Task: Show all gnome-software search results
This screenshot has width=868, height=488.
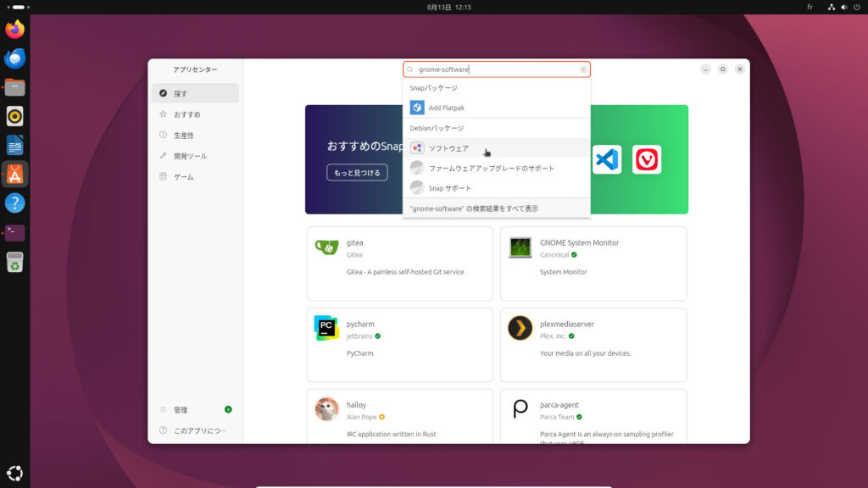Action: (497, 208)
